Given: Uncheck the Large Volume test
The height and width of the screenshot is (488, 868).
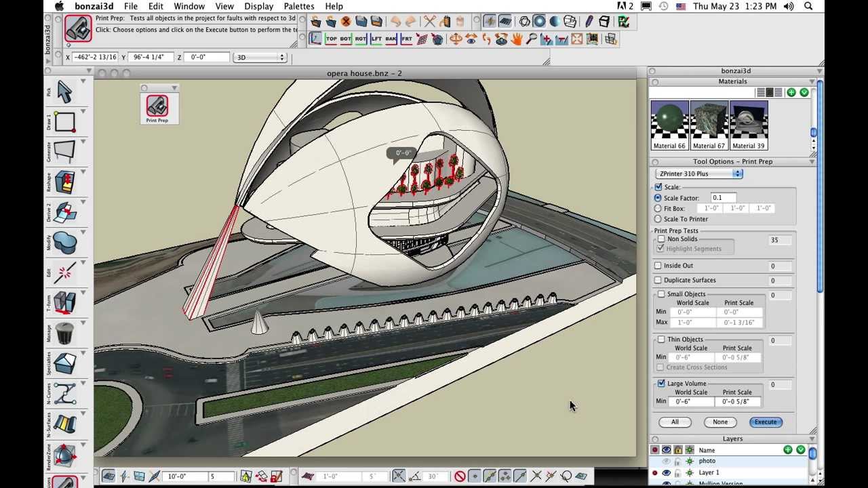Looking at the screenshot, I should click(661, 384).
